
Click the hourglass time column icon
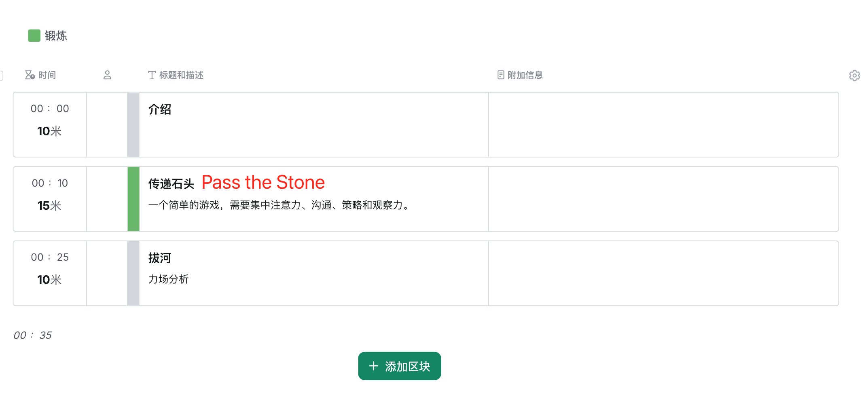coord(30,75)
